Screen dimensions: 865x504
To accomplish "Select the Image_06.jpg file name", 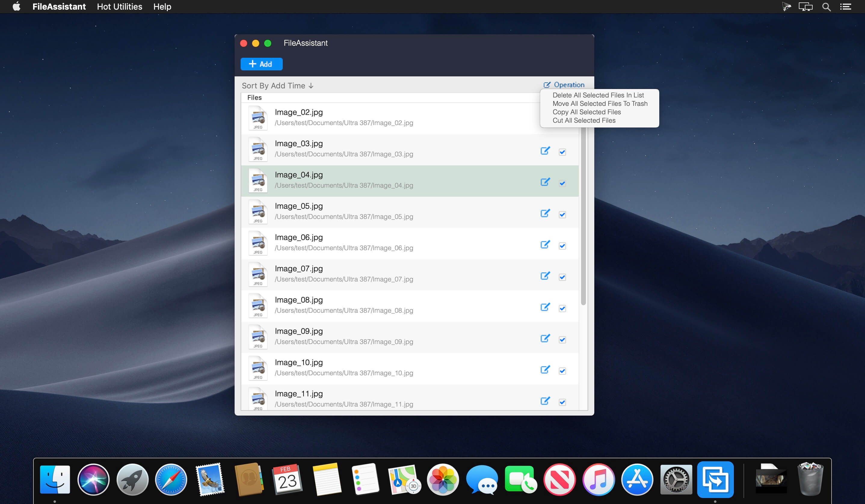I will (x=299, y=237).
